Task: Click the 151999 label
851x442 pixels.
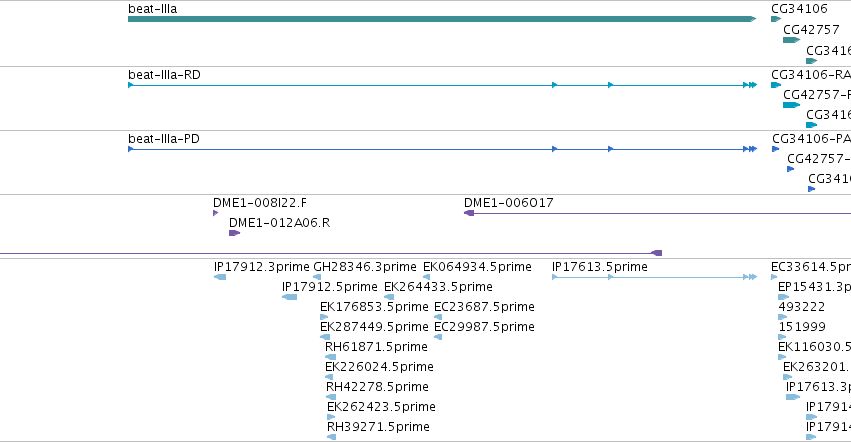Action: coord(802,327)
